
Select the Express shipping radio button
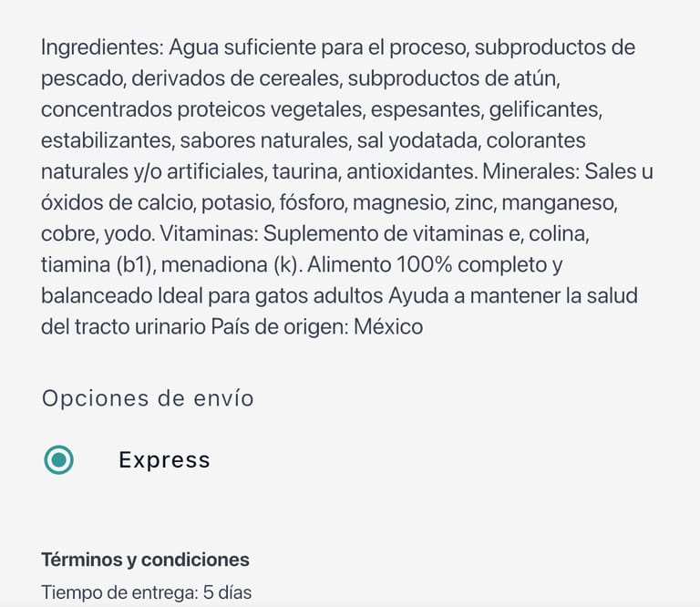tap(59, 460)
